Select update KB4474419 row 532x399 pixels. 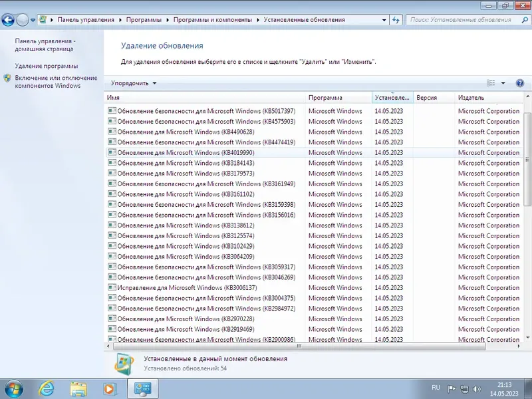[x=314, y=142]
